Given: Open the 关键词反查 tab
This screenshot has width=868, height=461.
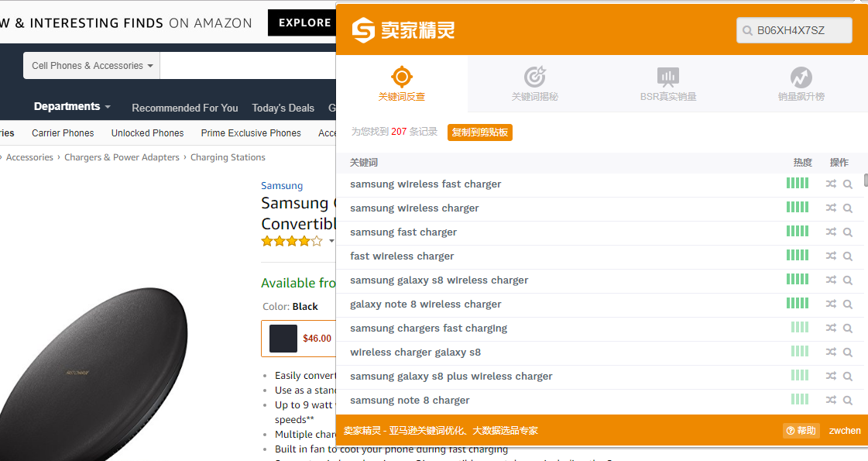Looking at the screenshot, I should pyautogui.click(x=401, y=84).
